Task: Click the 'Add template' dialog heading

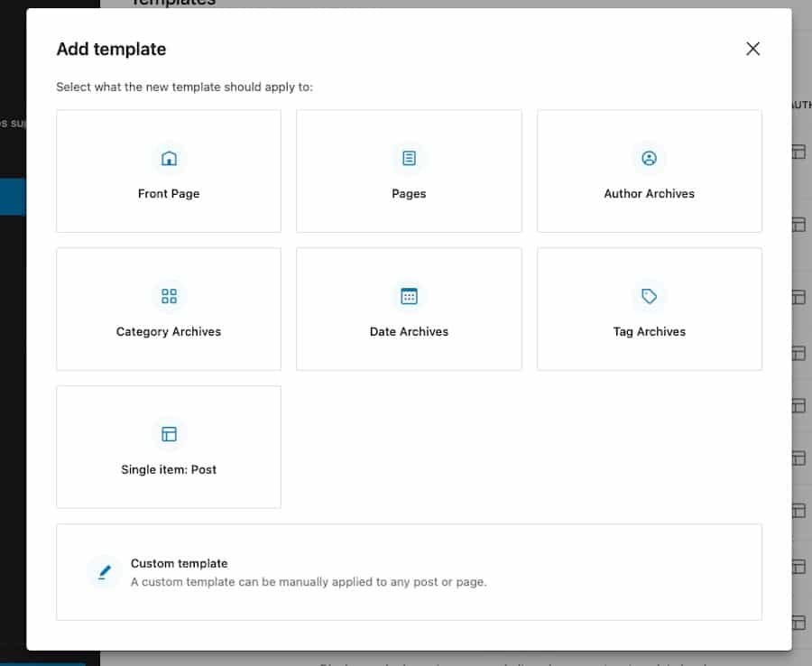Action: pos(111,50)
